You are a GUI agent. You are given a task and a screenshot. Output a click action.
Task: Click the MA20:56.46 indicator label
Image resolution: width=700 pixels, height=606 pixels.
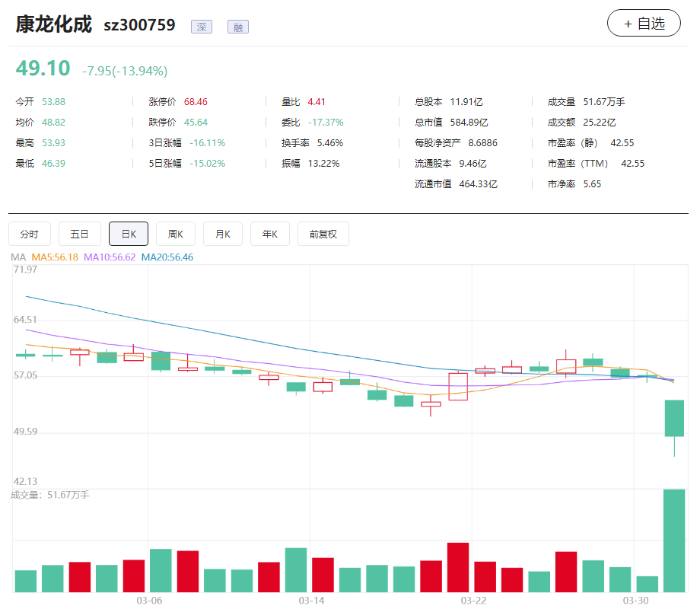tap(167, 257)
